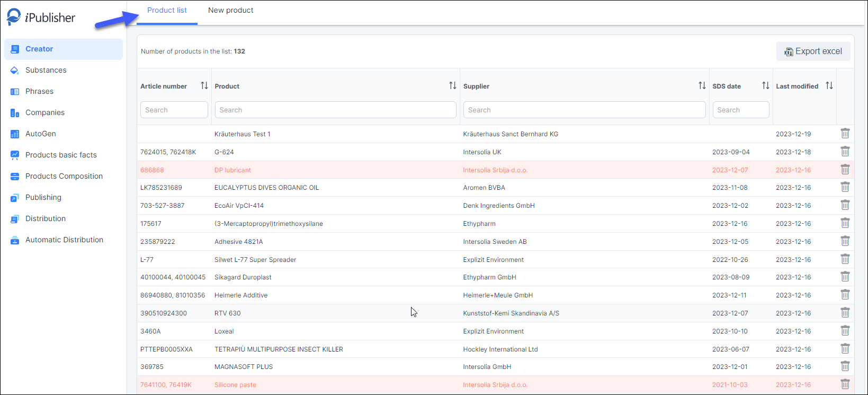
Task: Click the Companies sidebar icon
Action: point(15,112)
